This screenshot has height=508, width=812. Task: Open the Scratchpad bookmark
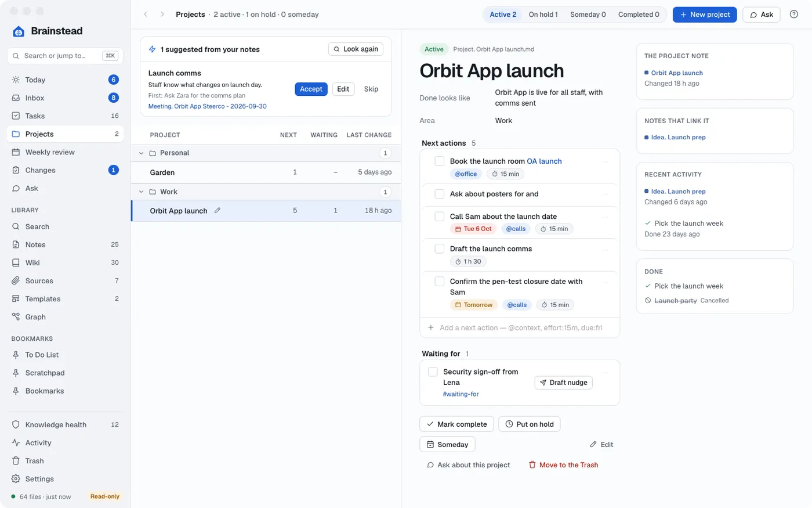[x=65, y=373]
